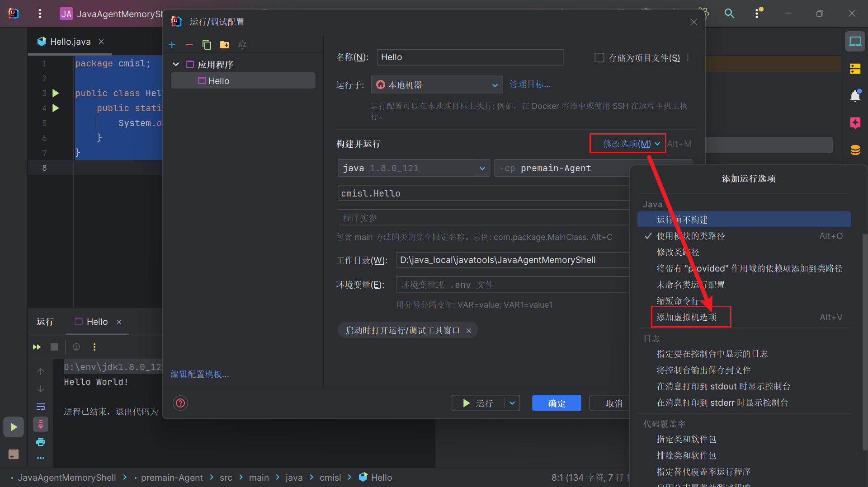Viewport: 868px width, 487px height.
Task: Open the java 1.8.0_121 JDK dropdown
Action: coord(414,168)
